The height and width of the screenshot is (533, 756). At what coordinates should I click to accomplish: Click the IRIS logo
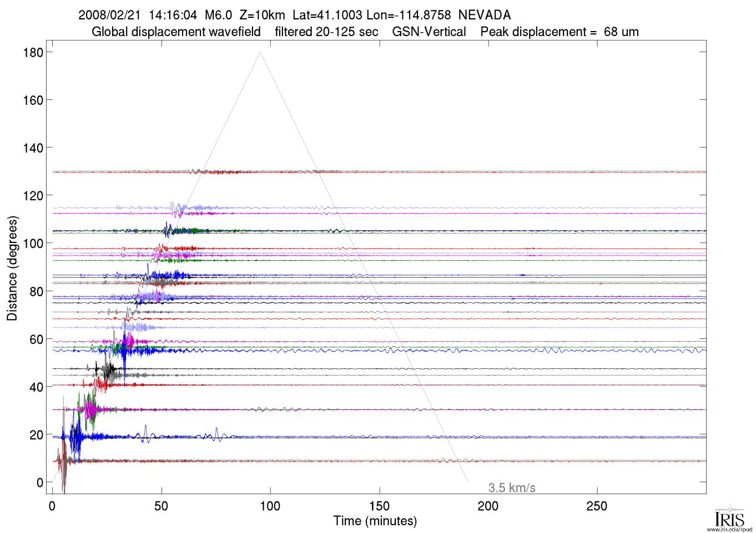click(x=729, y=518)
